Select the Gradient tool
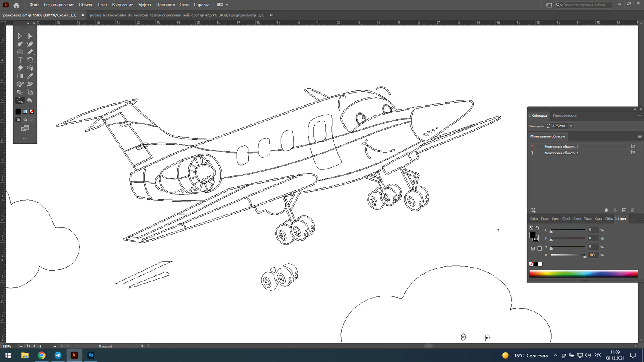 [20, 76]
